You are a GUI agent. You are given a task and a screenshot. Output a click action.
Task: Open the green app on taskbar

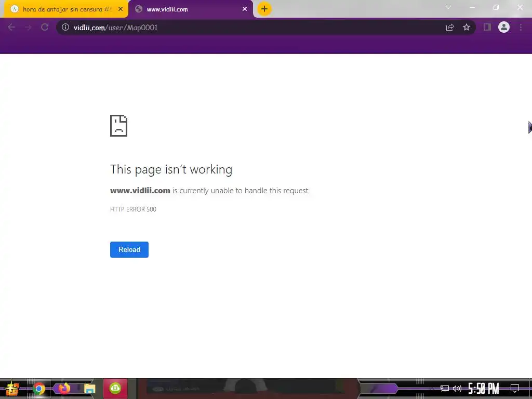(115, 388)
